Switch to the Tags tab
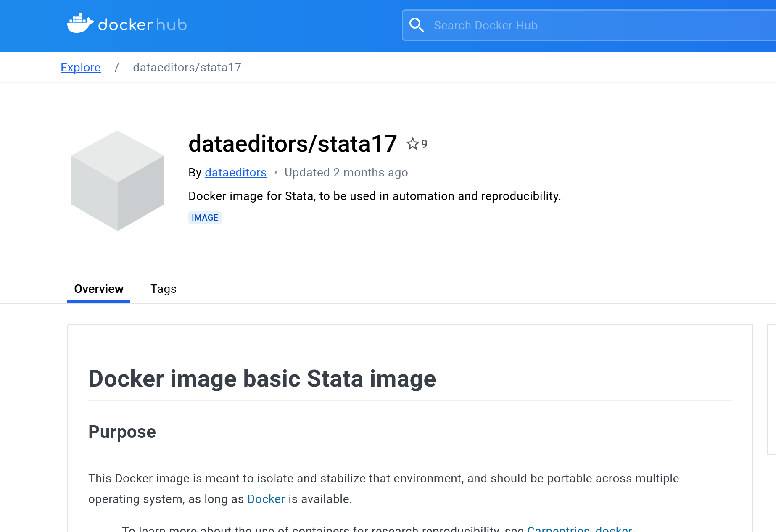Viewport: 776px width, 532px height. pos(164,289)
